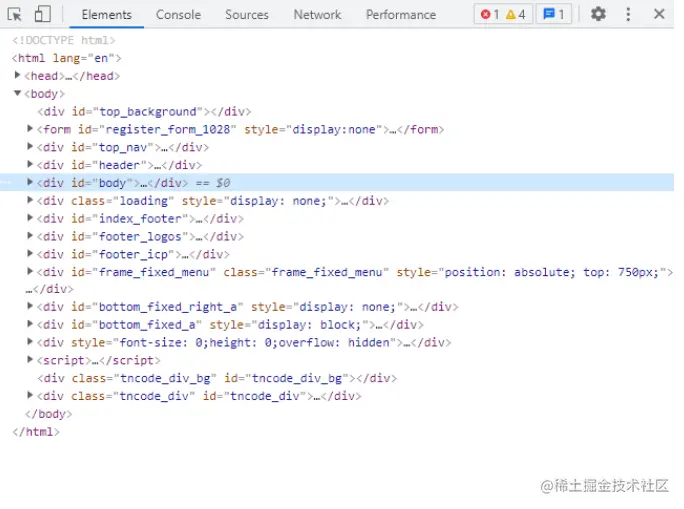
Task: Open DevTools settings gear
Action: 598,14
